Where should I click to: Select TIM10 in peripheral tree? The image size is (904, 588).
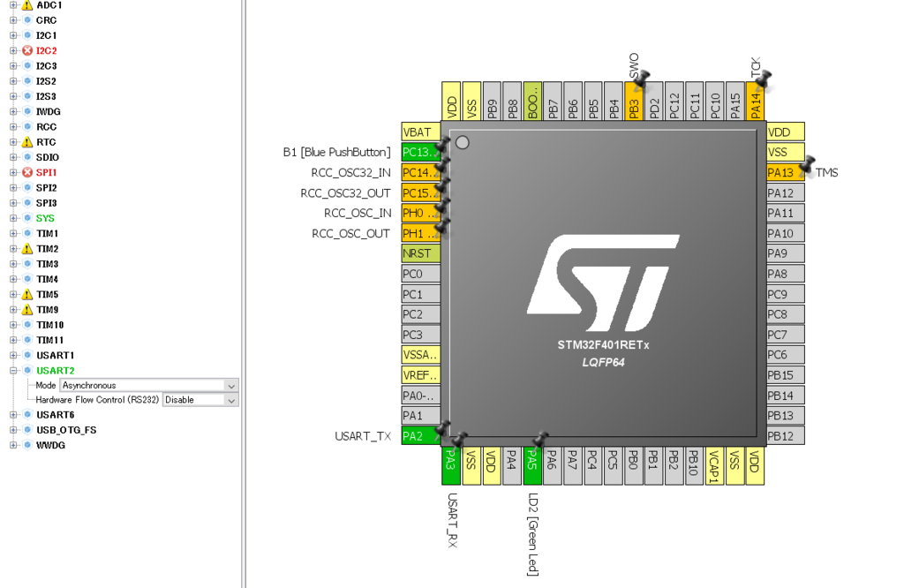[49, 325]
